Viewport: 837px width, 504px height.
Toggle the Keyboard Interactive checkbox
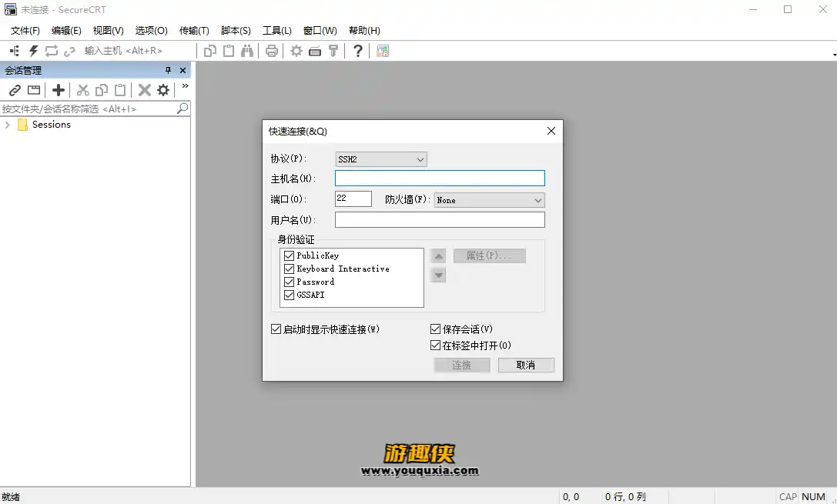290,269
